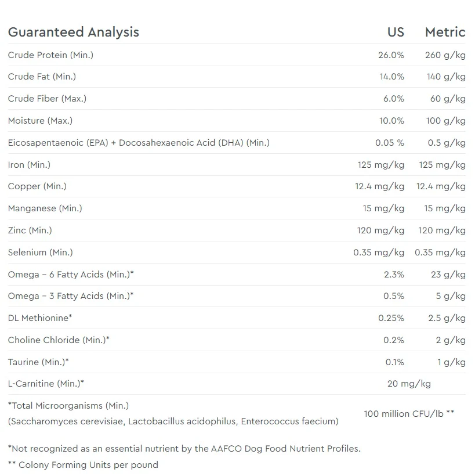475x476 pixels.
Task: Click the Iron 125 mg/kg US value
Action: point(381,165)
